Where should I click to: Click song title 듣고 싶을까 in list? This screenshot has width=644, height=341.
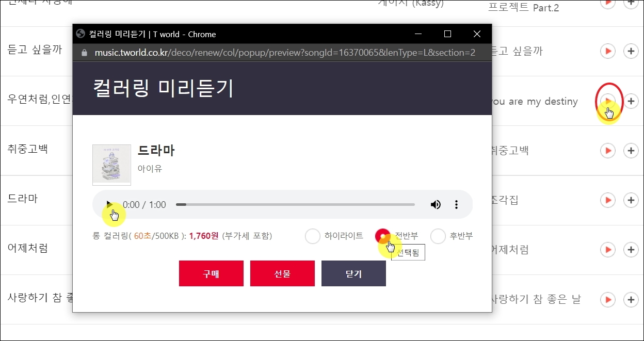click(35, 50)
